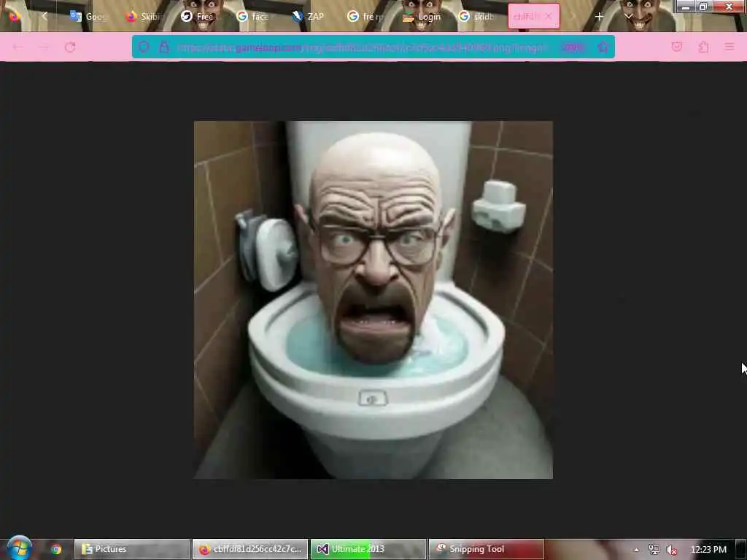The height and width of the screenshot is (560, 747).
Task: Open the Windows Start menu
Action: 19,548
